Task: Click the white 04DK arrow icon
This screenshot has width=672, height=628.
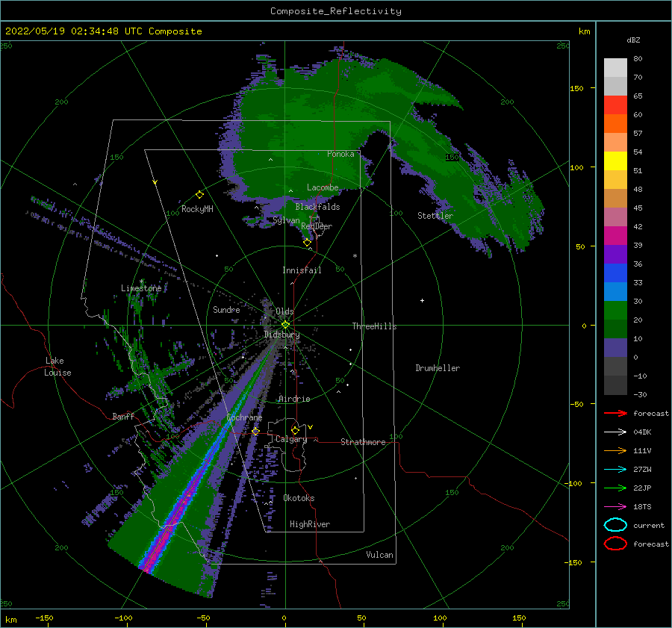Action: (615, 432)
